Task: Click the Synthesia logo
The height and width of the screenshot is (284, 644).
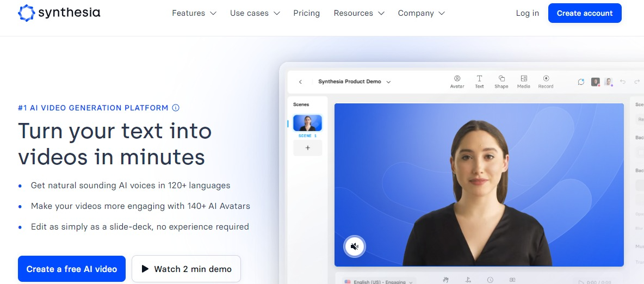Action: 59,13
